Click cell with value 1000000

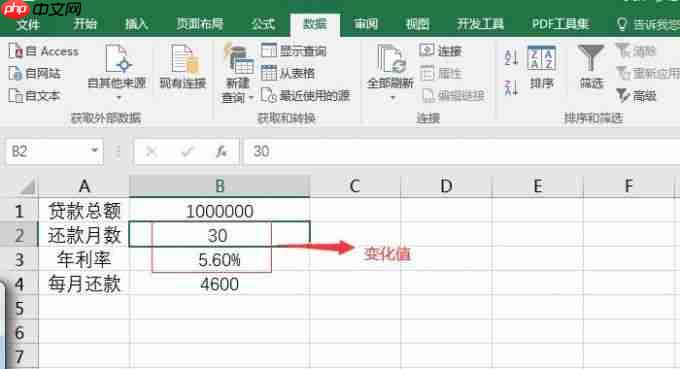(219, 211)
